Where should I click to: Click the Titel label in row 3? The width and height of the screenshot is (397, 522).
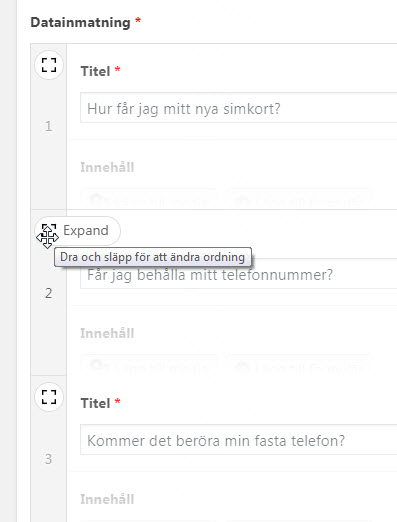(x=95, y=403)
